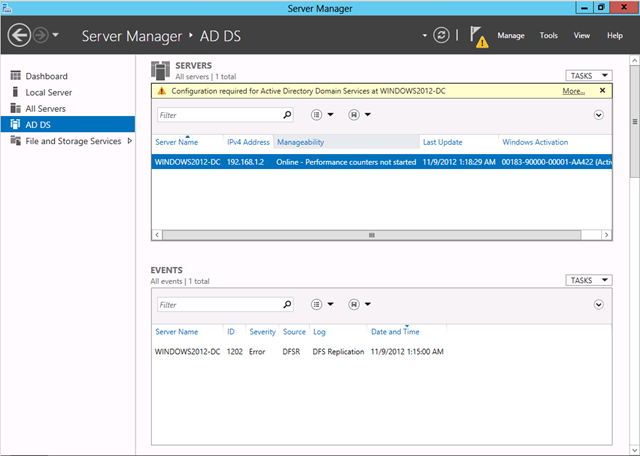Click saved queries icon in Servers toolbar
The image size is (640, 456).
click(x=354, y=115)
